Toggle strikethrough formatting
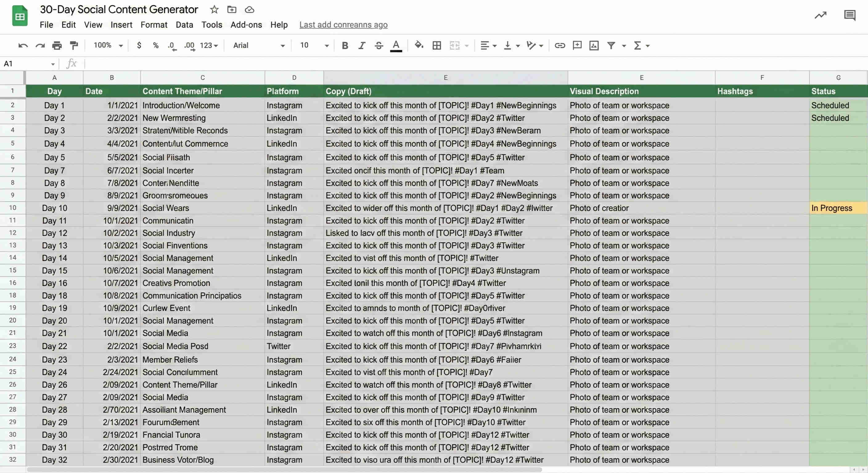Screen dimensions: 868x473 [379, 46]
